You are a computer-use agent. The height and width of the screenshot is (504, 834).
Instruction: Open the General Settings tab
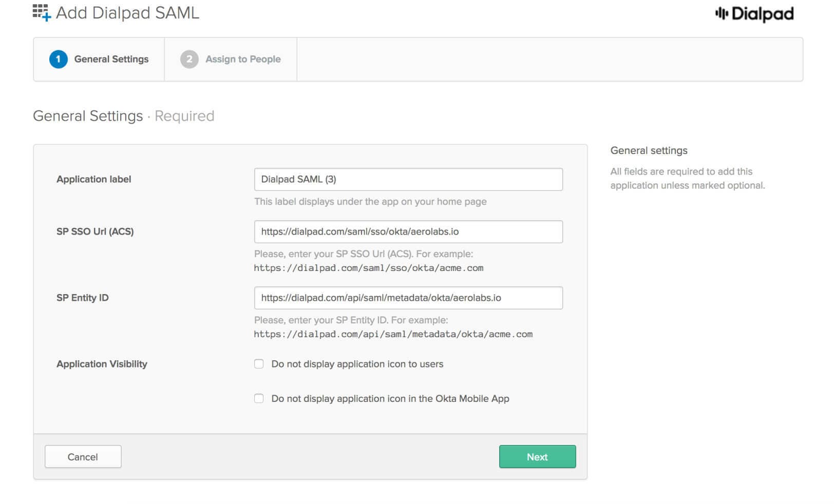pyautogui.click(x=111, y=59)
